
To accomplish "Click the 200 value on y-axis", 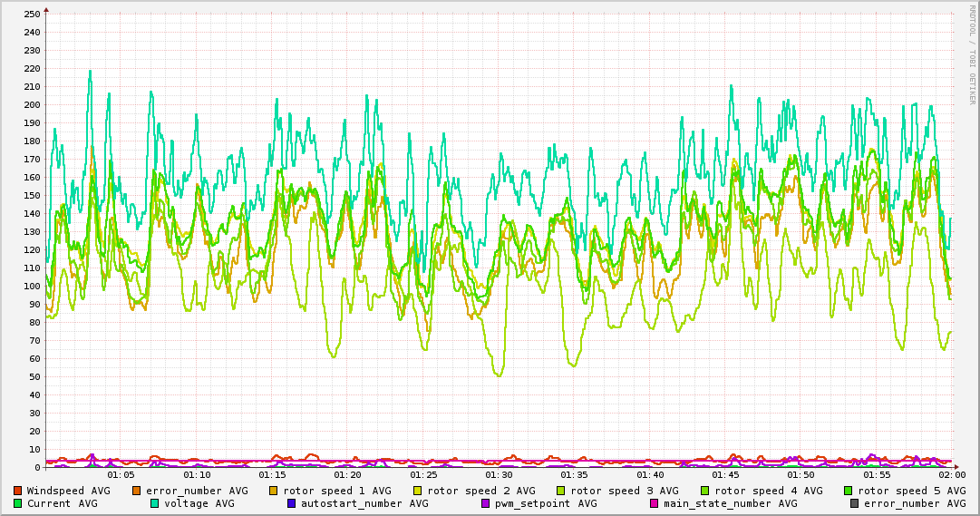I will coord(31,104).
